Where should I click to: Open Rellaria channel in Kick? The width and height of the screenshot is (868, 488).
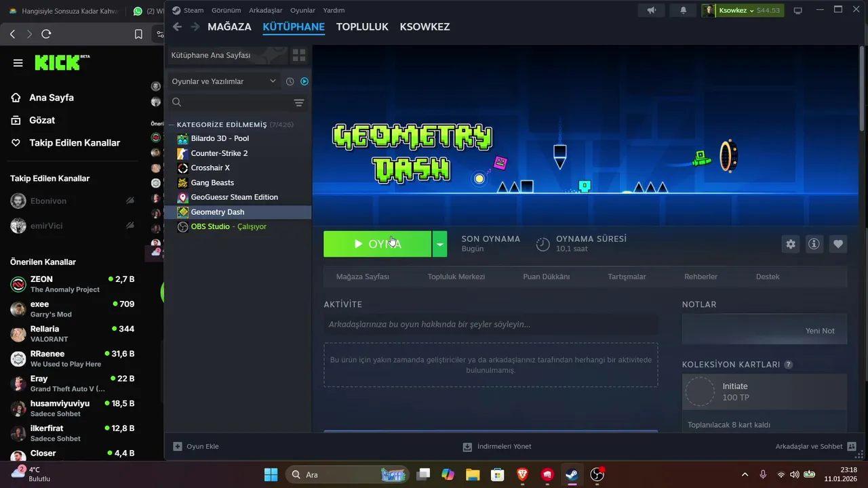73,333
